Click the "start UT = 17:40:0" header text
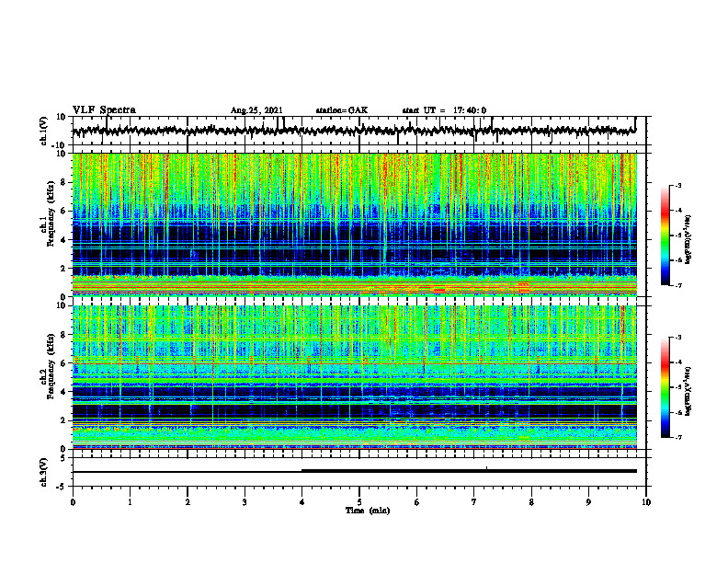Image resolution: width=728 pixels, height=563 pixels. click(x=444, y=110)
